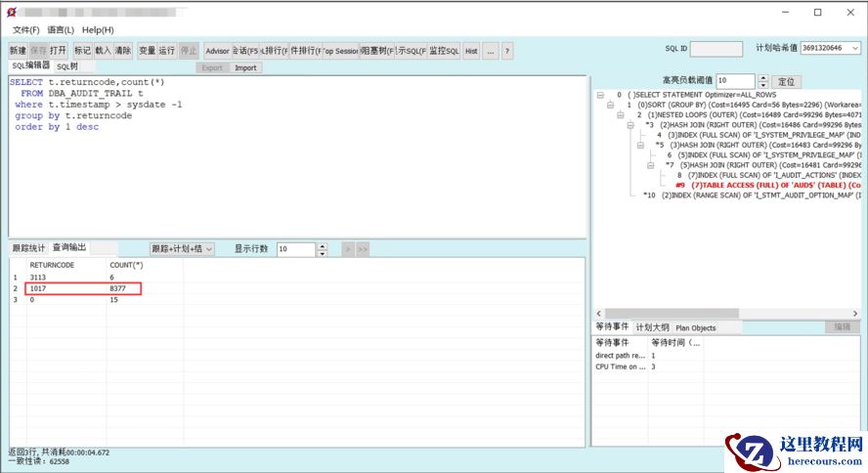The width and height of the screenshot is (868, 473).
Task: Open the 监控SQL toolbar item
Action: point(444,51)
